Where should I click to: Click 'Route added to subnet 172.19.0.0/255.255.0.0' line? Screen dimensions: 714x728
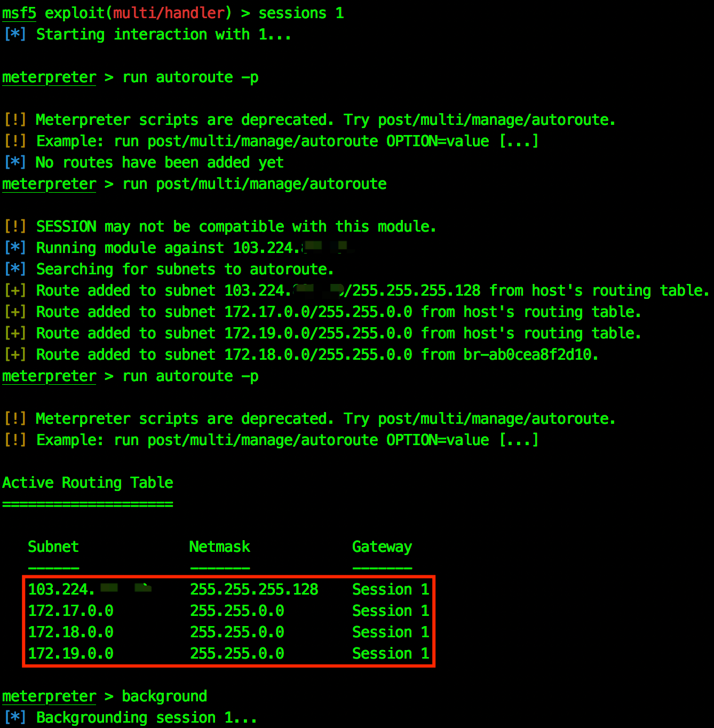[x=322, y=333]
